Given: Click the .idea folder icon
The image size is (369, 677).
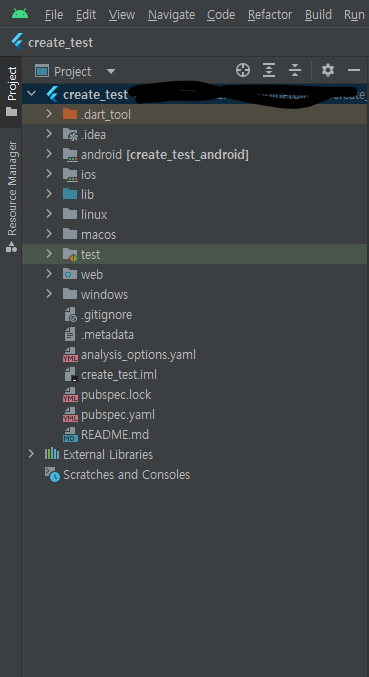Looking at the screenshot, I should (69, 134).
